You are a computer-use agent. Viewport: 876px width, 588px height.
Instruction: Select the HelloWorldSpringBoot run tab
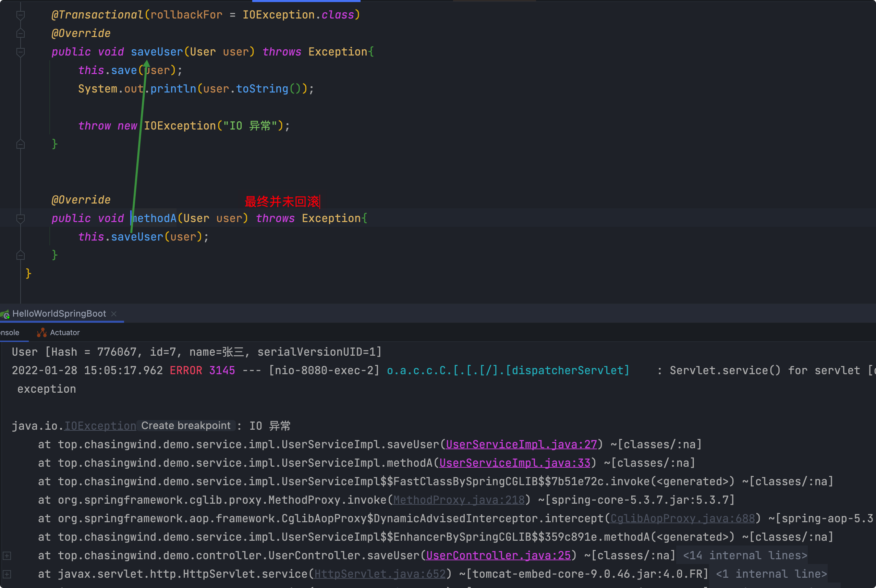[59, 314]
